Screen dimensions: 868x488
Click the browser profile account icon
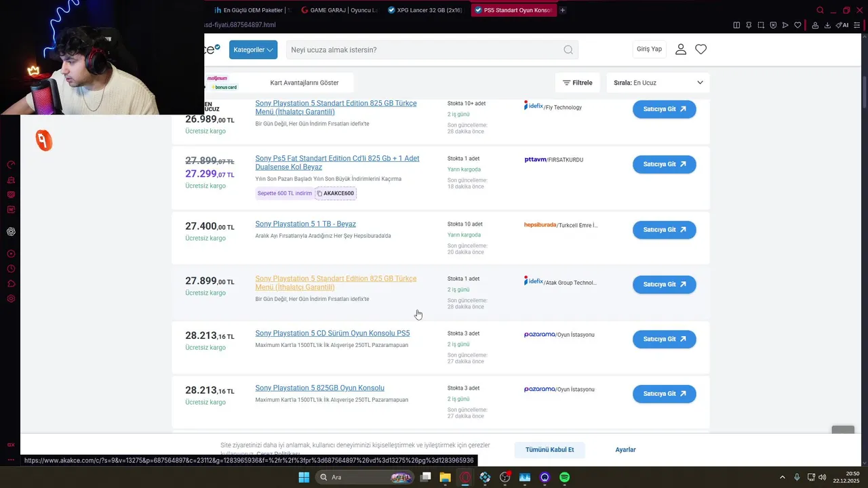[x=815, y=25]
